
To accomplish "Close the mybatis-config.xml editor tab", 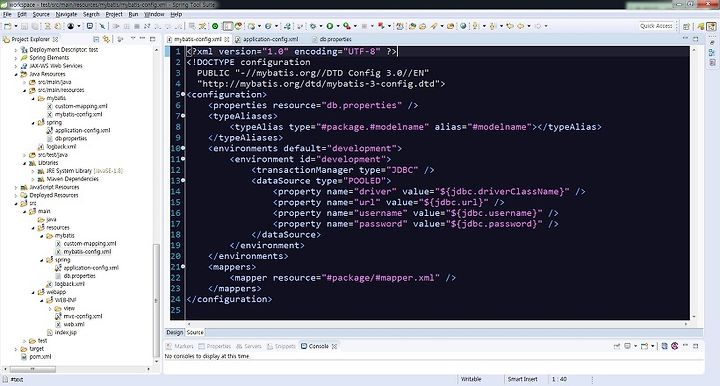I will click(x=226, y=39).
